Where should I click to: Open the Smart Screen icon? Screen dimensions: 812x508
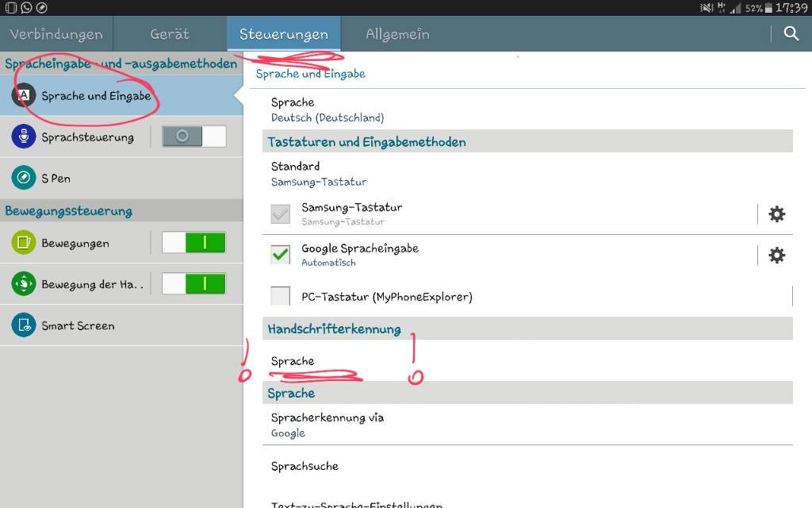(24, 325)
